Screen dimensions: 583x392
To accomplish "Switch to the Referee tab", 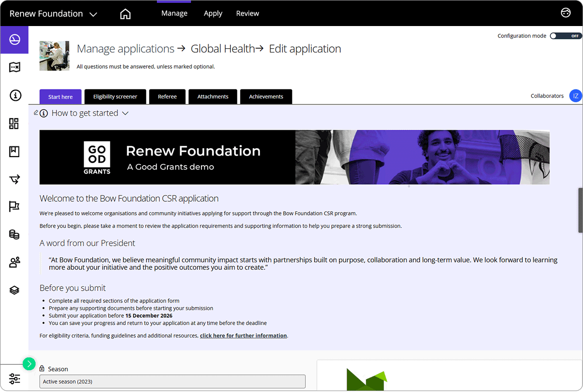I will click(167, 97).
